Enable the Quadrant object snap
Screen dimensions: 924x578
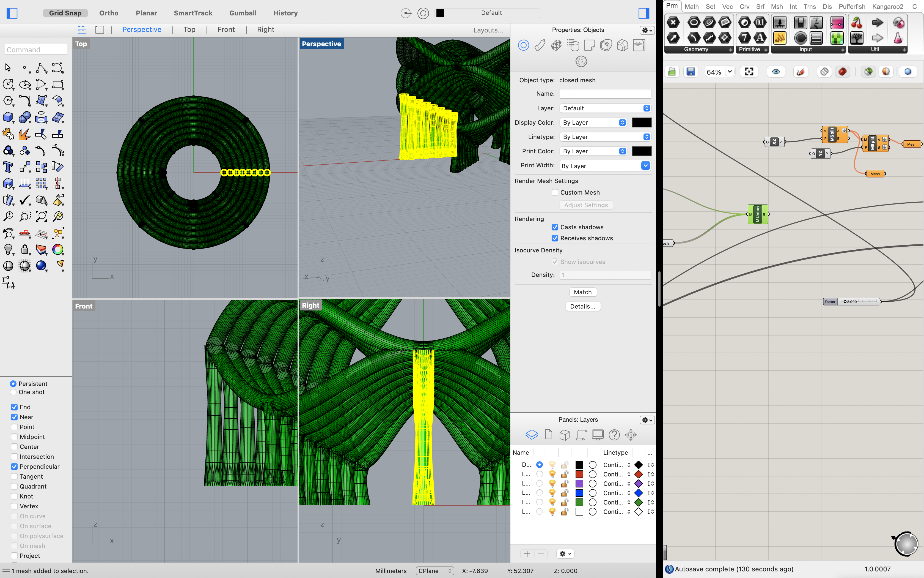(14, 487)
